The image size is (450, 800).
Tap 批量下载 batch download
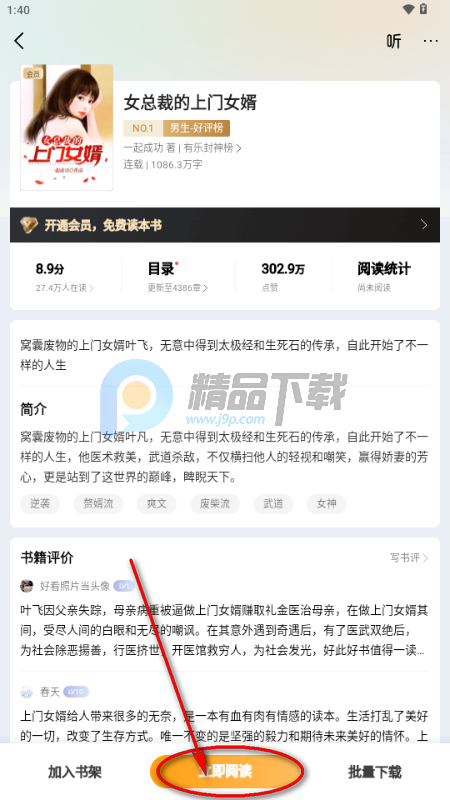[375, 771]
